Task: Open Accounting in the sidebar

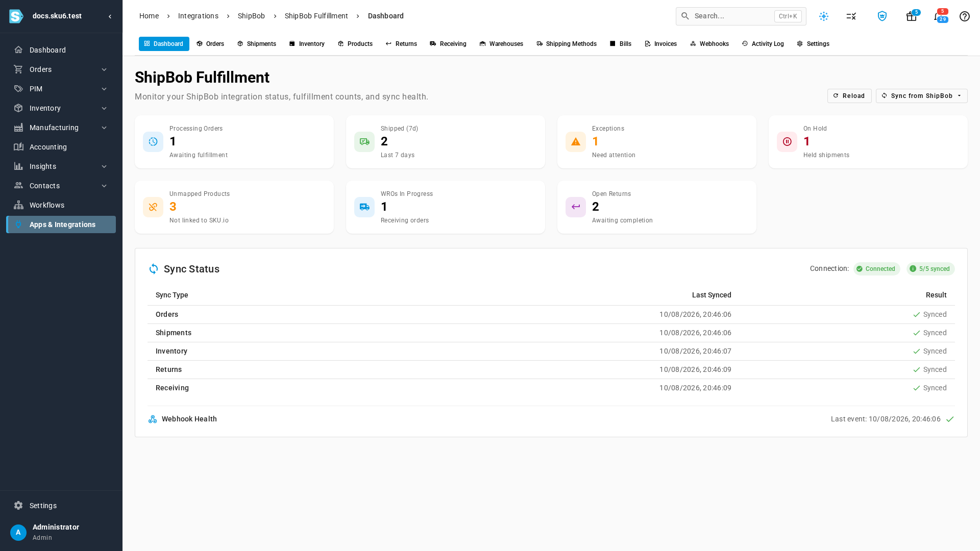Action: [61, 147]
